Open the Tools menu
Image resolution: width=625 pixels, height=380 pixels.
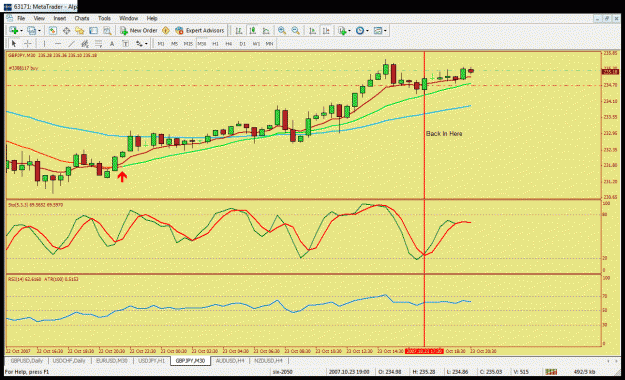point(104,18)
